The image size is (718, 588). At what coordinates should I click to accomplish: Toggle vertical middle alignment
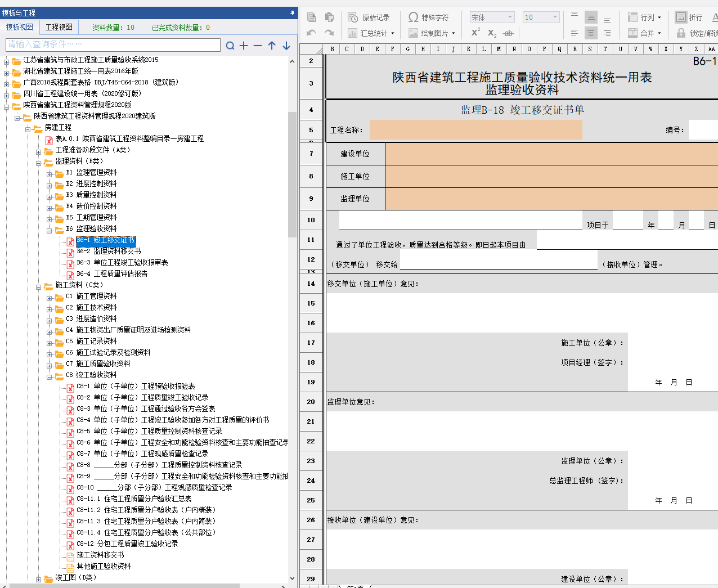point(591,17)
